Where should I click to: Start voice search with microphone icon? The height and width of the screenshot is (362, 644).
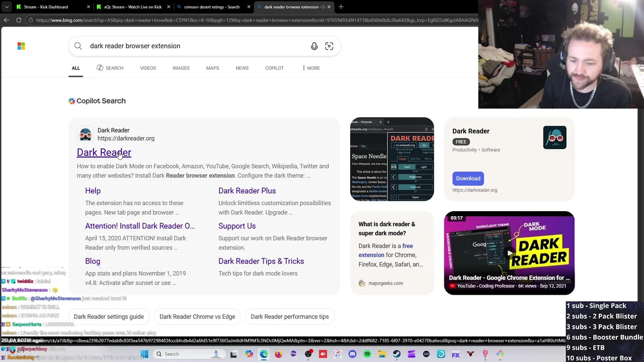314,46
